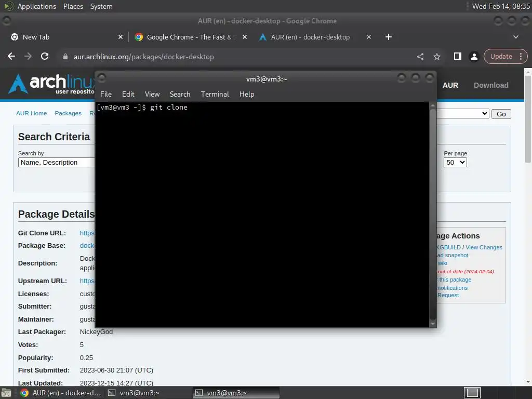
Task: Follow the Packages link
Action: click(68, 113)
